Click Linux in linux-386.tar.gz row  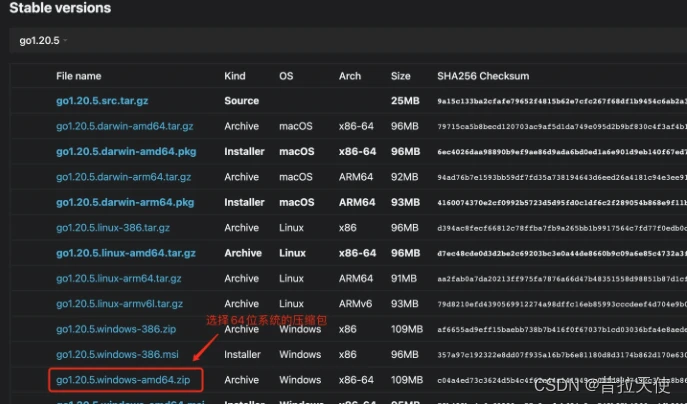291,228
